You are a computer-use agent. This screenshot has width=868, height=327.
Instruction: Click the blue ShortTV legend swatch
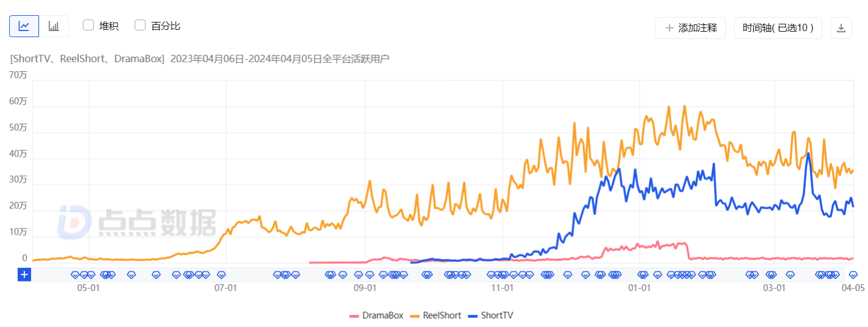pyautogui.click(x=473, y=315)
